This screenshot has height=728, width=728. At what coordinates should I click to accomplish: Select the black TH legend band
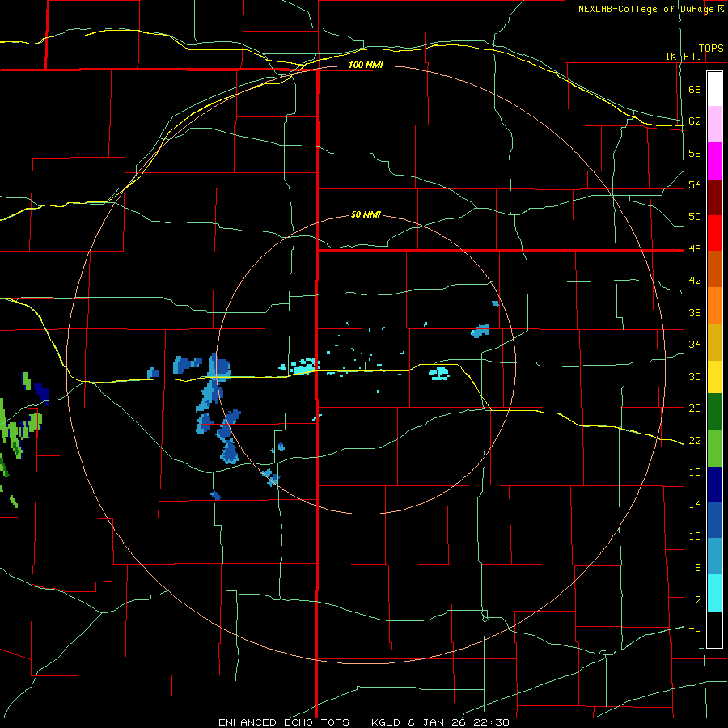[x=714, y=629]
